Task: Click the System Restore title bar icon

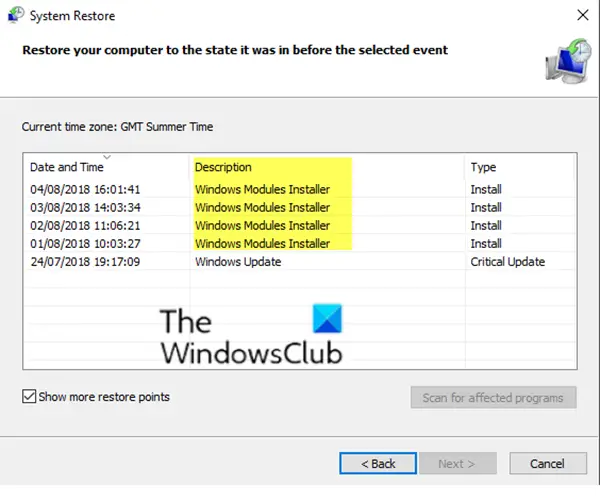Action: point(16,15)
